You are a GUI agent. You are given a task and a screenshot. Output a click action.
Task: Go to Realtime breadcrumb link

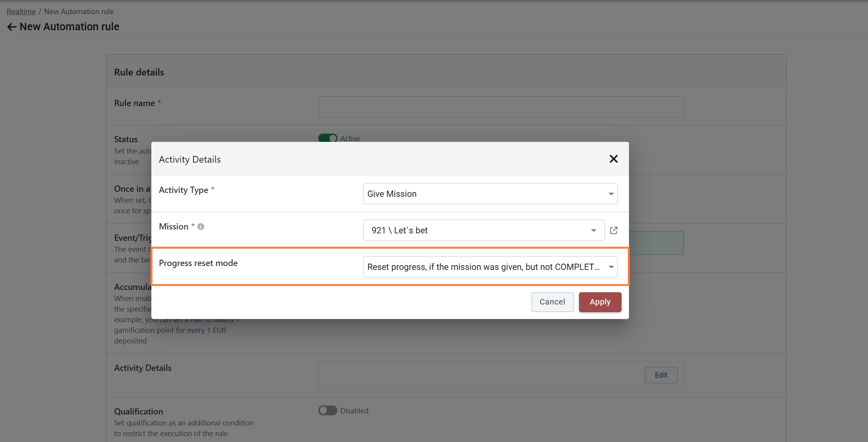(x=21, y=11)
